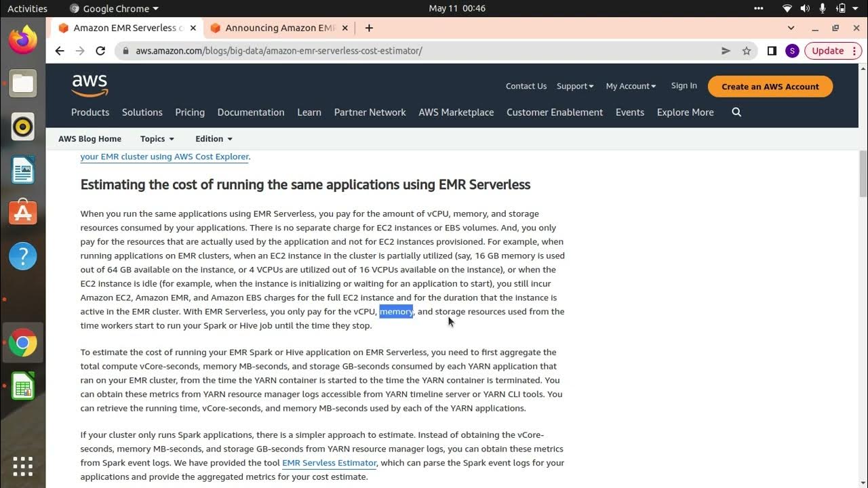Open Activities overview
Screen dimensions: 868x488
27,9
